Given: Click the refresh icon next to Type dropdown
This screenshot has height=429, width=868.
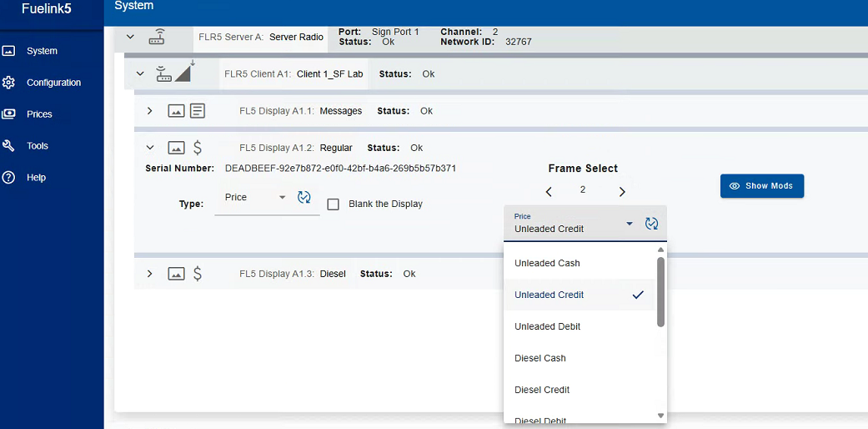Looking at the screenshot, I should 304,198.
